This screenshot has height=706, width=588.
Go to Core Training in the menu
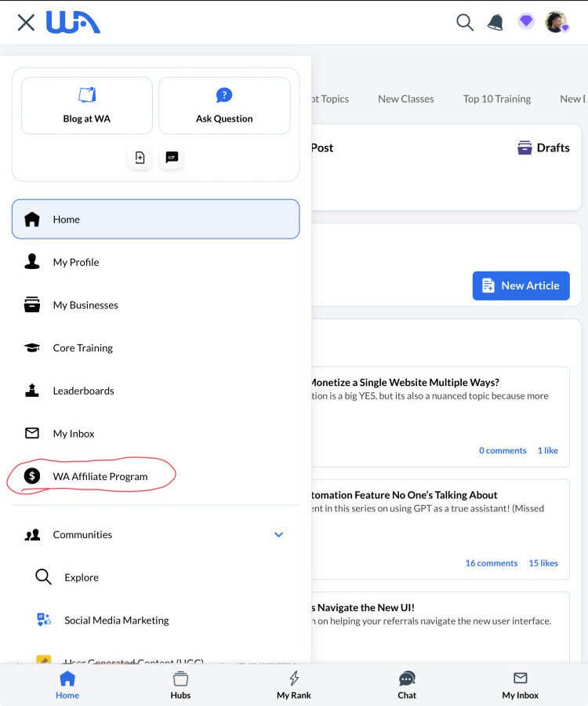156,348
